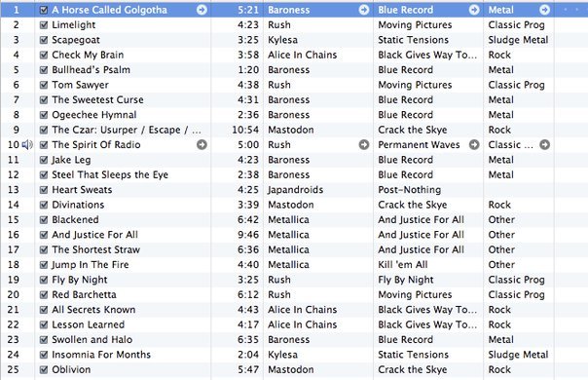Toggle checkbox for The Czar: Usurper track
The height and width of the screenshot is (380, 588).
tap(44, 130)
